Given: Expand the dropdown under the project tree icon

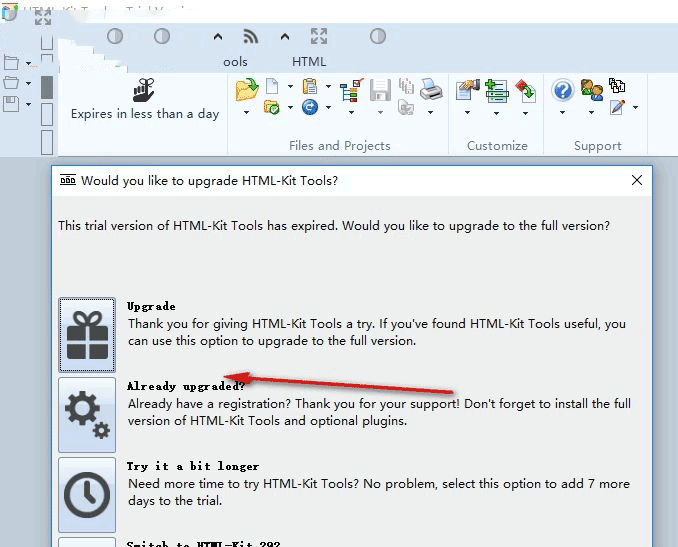Looking at the screenshot, I should point(352,113).
